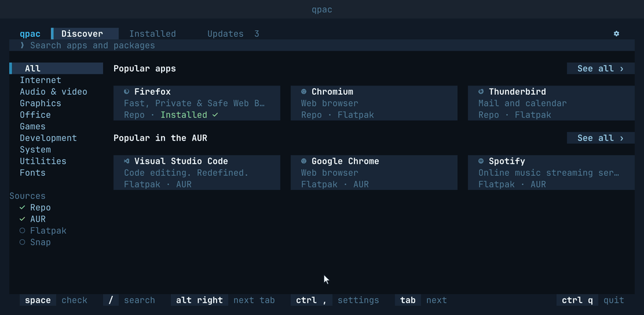Uncheck the AUR source
This screenshot has height=315, width=644.
tap(33, 219)
